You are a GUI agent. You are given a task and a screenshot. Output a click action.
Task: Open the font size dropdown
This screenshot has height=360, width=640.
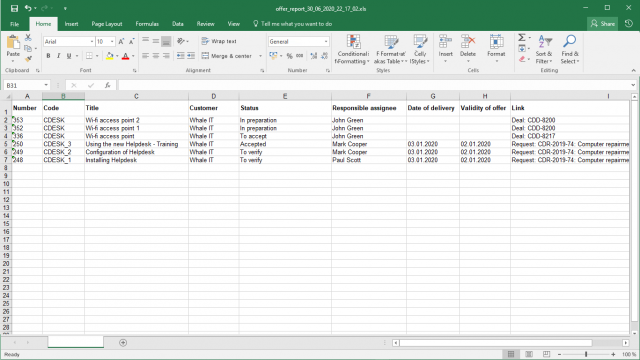[112, 42]
